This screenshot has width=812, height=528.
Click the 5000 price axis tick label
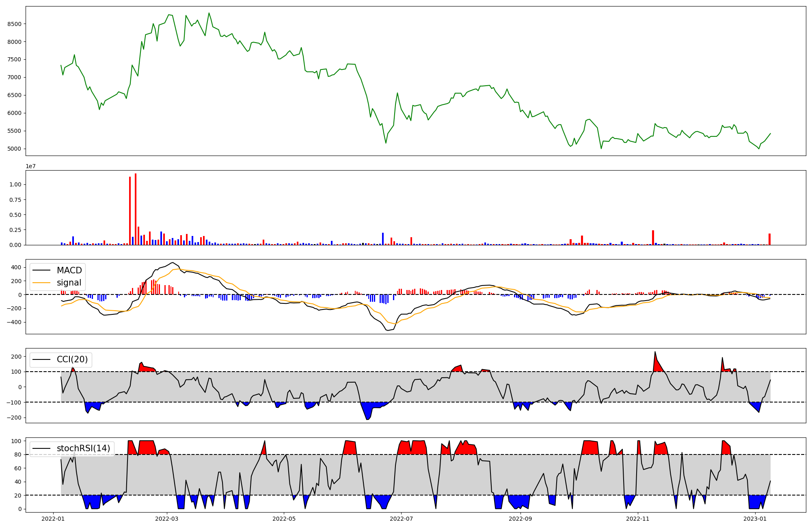[14, 149]
